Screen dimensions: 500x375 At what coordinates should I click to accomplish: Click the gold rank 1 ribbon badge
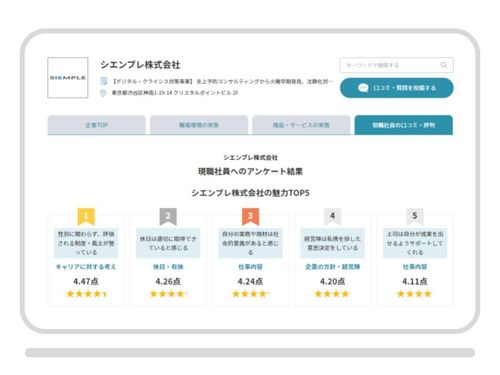click(x=86, y=217)
